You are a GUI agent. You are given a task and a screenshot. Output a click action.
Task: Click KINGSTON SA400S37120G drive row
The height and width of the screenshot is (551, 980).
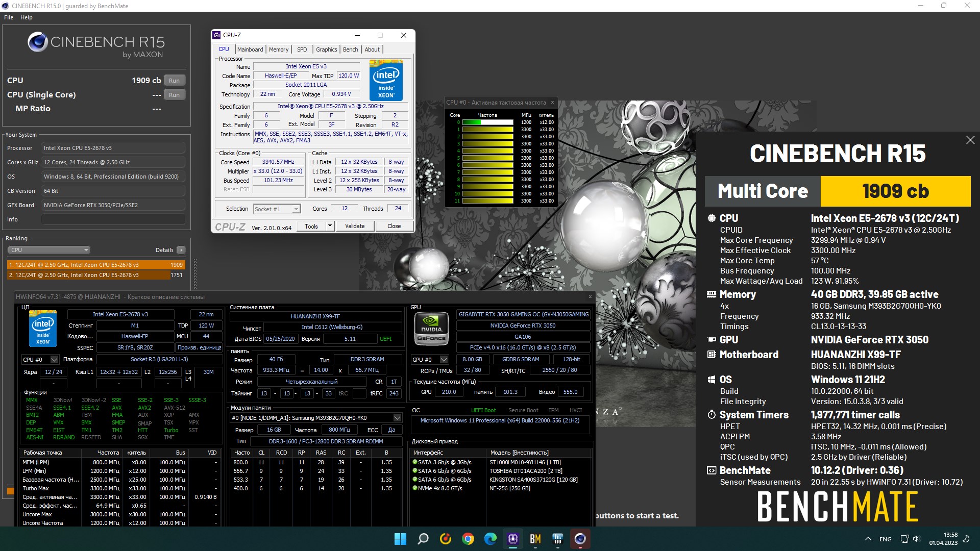500,480
